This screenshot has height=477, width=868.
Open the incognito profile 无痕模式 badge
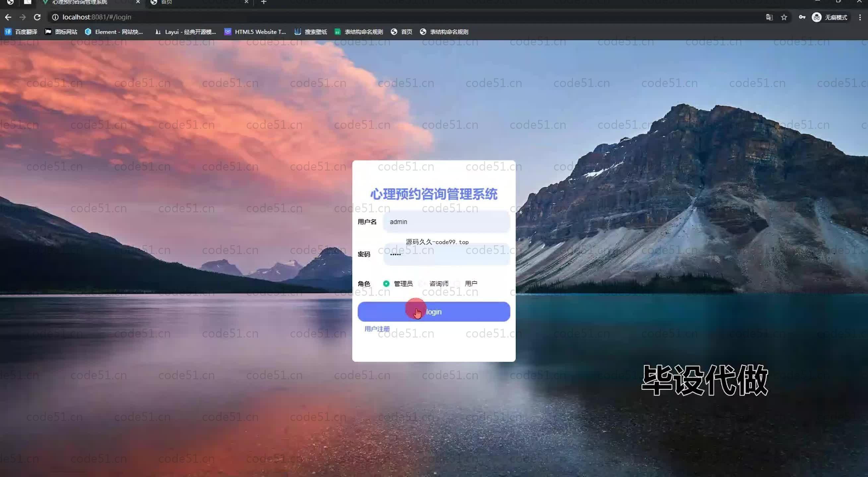[x=830, y=17]
